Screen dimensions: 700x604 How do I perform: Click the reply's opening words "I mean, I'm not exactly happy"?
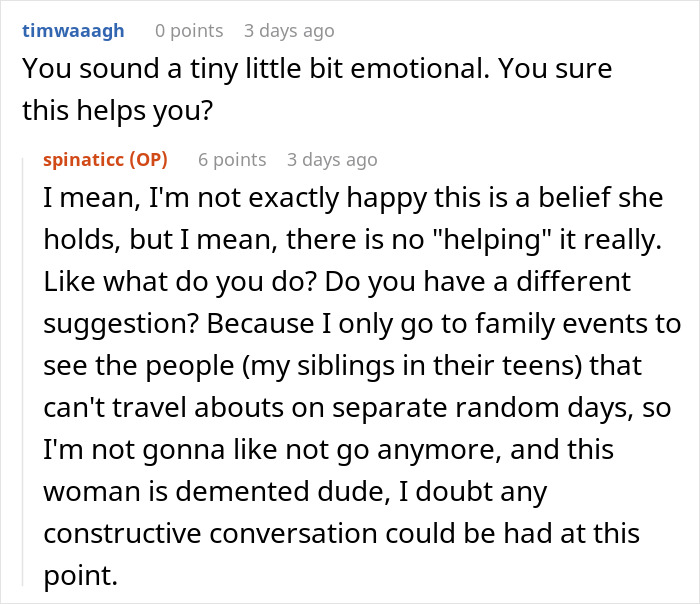[202, 197]
